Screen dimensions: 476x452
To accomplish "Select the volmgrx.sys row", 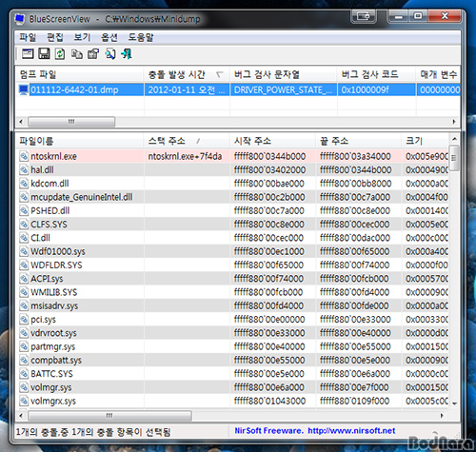I will [232, 401].
